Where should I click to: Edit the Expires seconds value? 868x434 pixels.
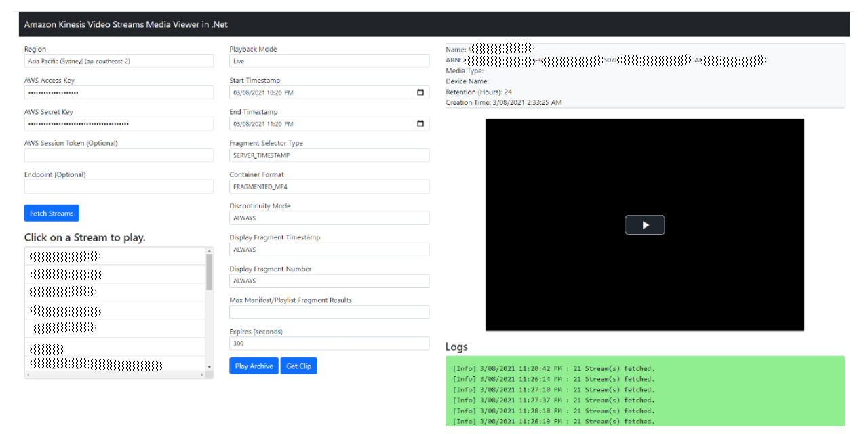click(x=329, y=343)
